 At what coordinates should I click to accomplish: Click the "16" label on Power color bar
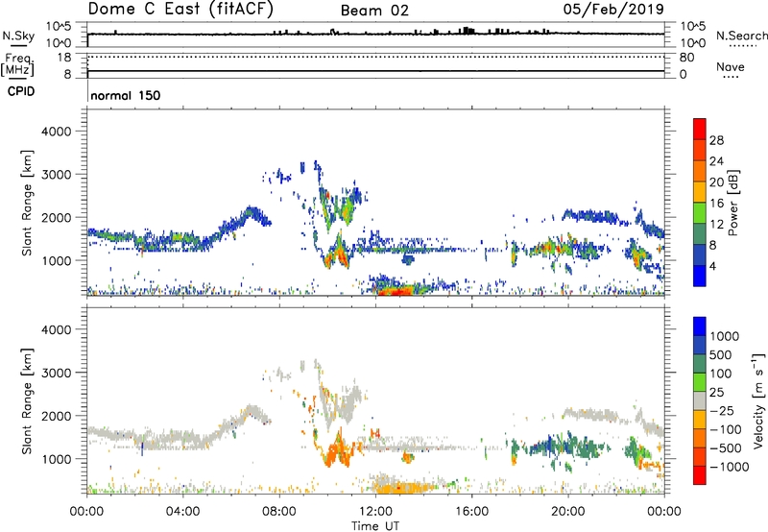tap(716, 204)
